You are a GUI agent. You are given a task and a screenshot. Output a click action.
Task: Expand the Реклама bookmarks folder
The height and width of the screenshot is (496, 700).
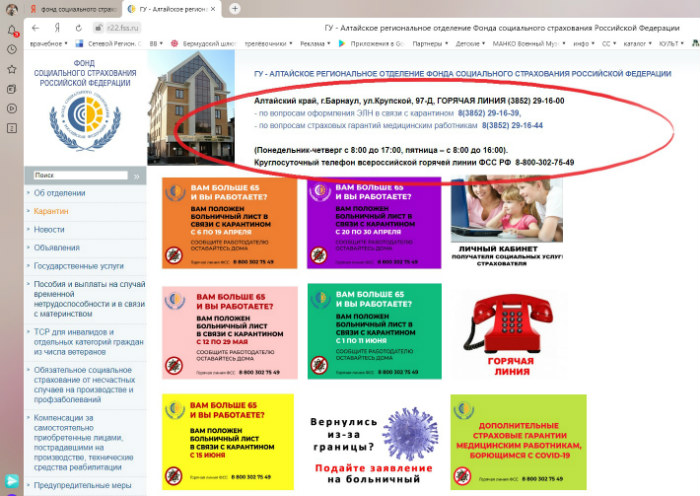[x=315, y=43]
